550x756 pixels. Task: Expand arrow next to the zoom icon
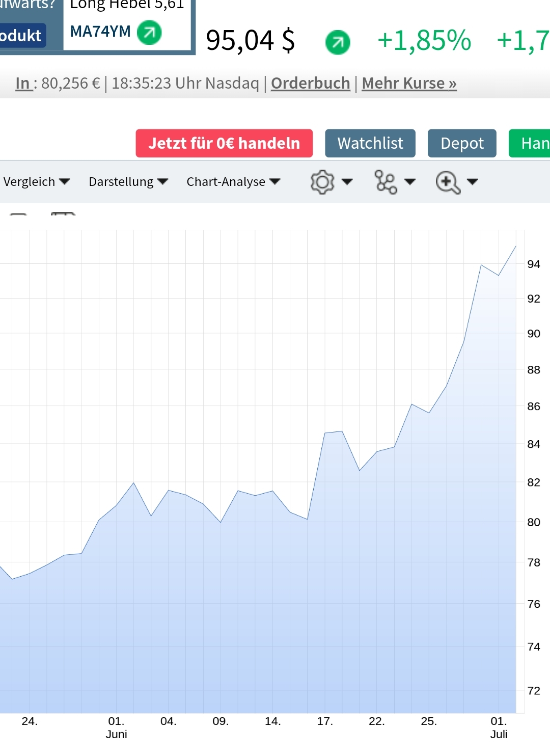[473, 182]
